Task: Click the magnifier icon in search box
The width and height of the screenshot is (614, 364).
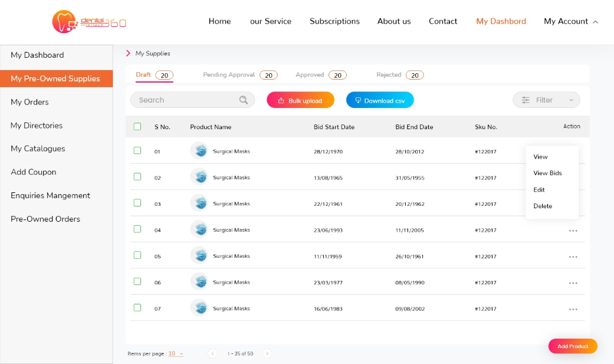Action: 244,100
